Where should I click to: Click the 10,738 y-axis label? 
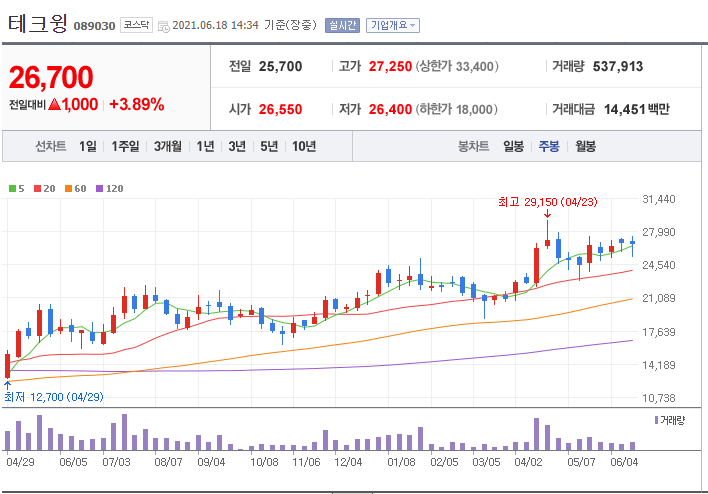pos(659,398)
